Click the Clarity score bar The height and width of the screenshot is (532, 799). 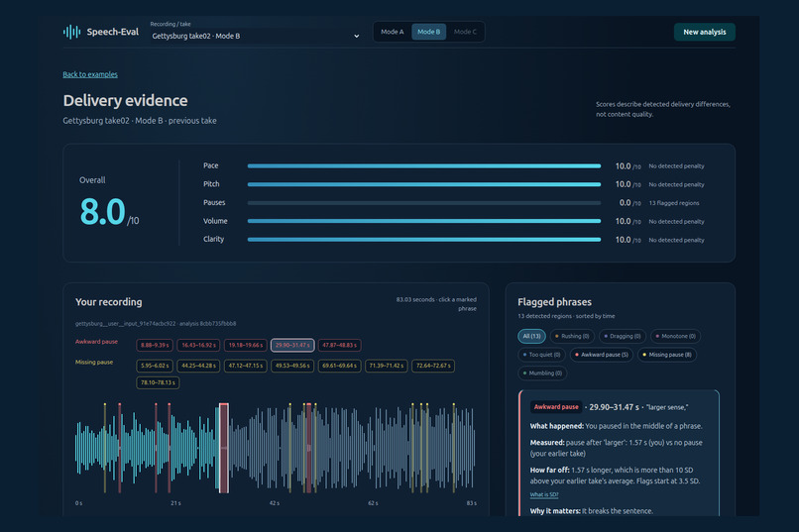pos(424,240)
